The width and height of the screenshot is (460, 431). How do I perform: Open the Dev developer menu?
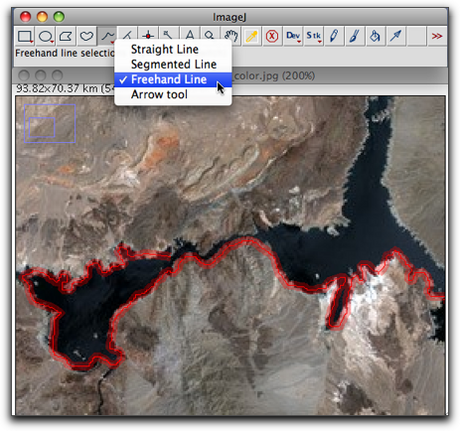coord(293,36)
